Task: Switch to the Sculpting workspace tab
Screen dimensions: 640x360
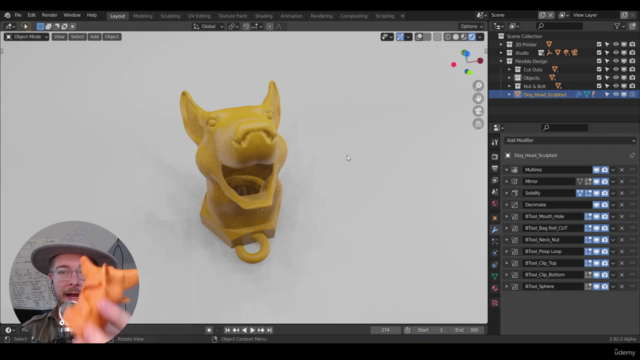Action: tap(170, 16)
